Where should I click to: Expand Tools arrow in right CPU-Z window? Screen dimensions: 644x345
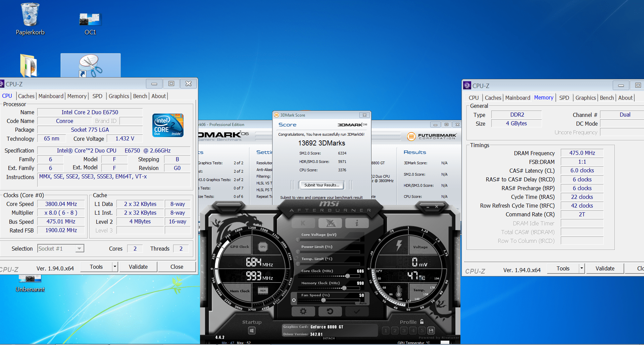(x=582, y=268)
